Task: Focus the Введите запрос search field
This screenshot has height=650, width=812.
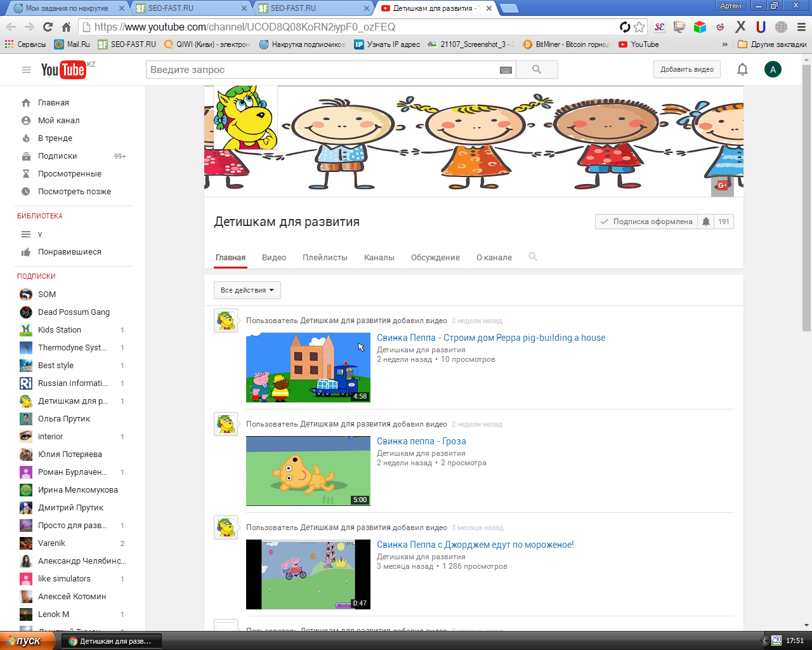Action: point(322,70)
